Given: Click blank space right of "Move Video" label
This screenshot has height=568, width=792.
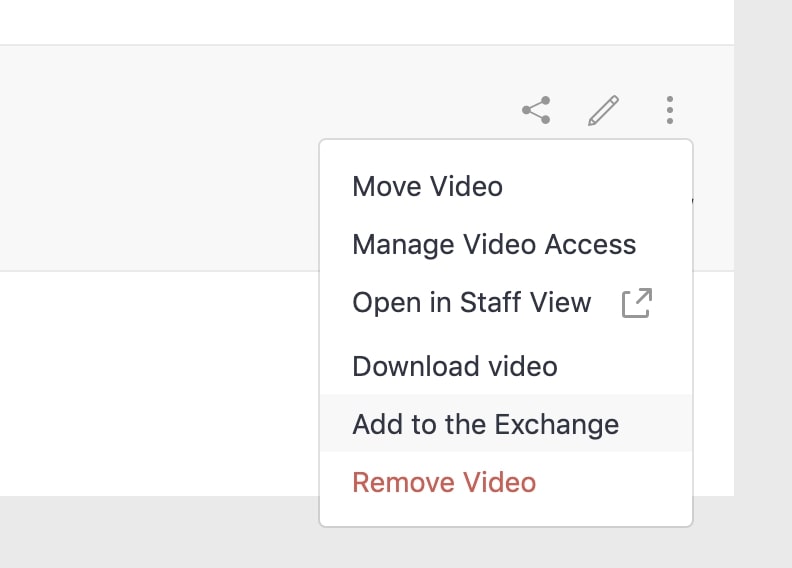Looking at the screenshot, I should click(590, 186).
